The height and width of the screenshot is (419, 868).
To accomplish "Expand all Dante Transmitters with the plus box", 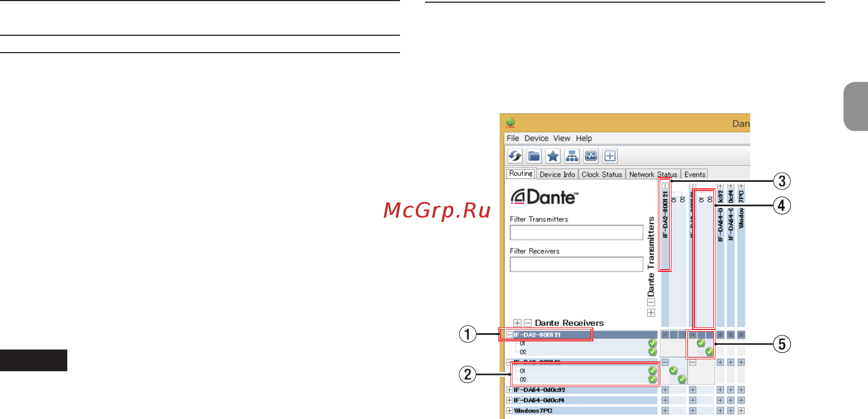I will 651,313.
